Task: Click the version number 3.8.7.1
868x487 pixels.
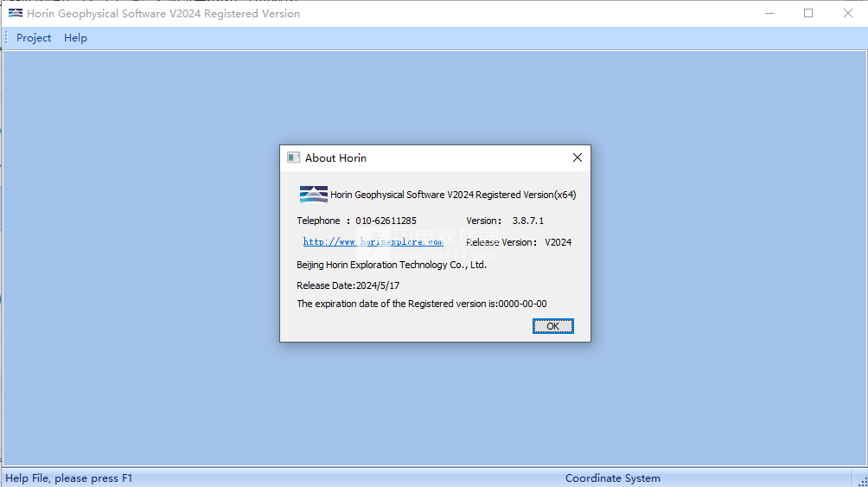Action: tap(528, 221)
